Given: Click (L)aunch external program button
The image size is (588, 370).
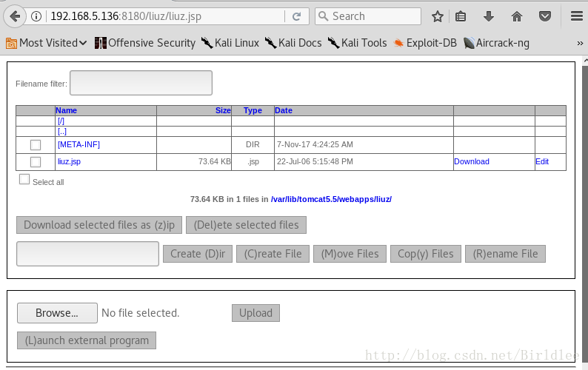Looking at the screenshot, I should (x=87, y=340).
